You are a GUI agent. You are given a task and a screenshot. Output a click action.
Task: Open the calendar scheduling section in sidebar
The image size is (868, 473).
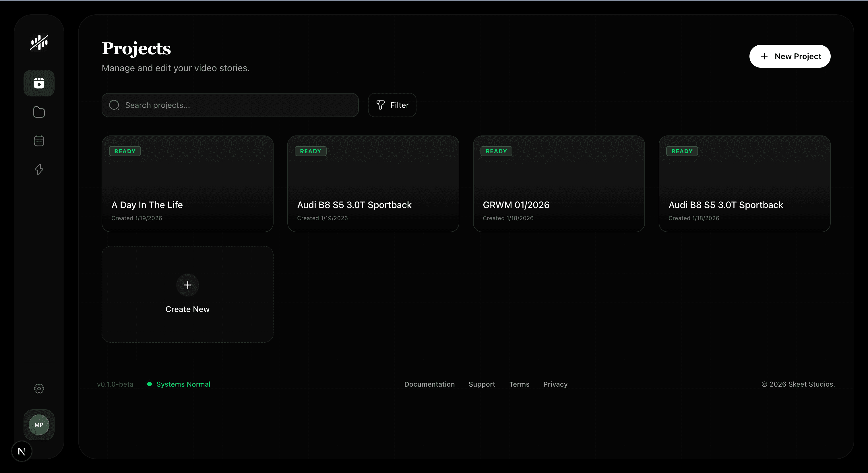click(x=39, y=140)
